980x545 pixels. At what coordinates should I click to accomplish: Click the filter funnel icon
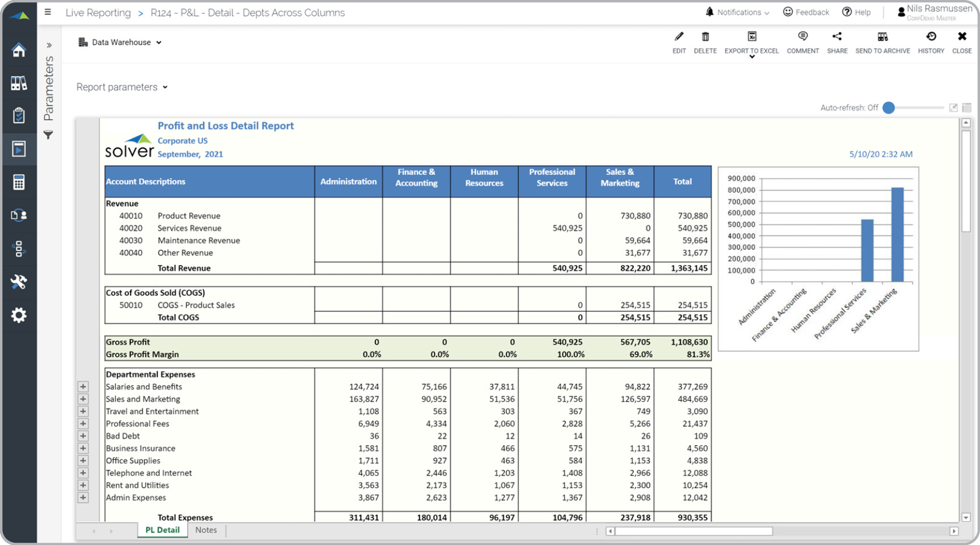coord(48,135)
